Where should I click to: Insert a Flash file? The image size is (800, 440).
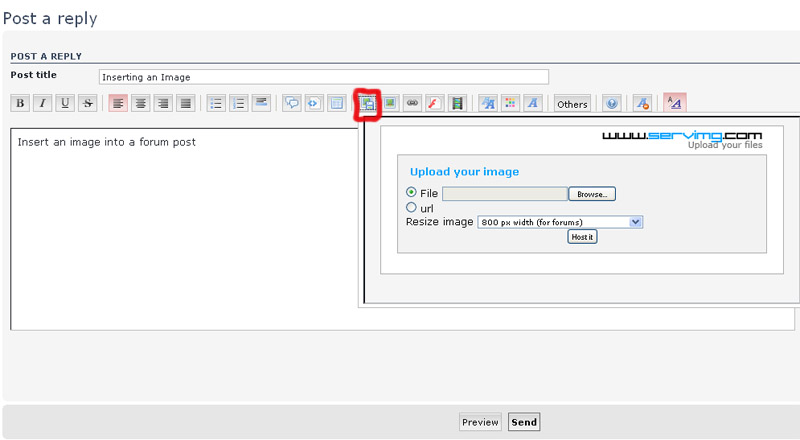coord(435,104)
